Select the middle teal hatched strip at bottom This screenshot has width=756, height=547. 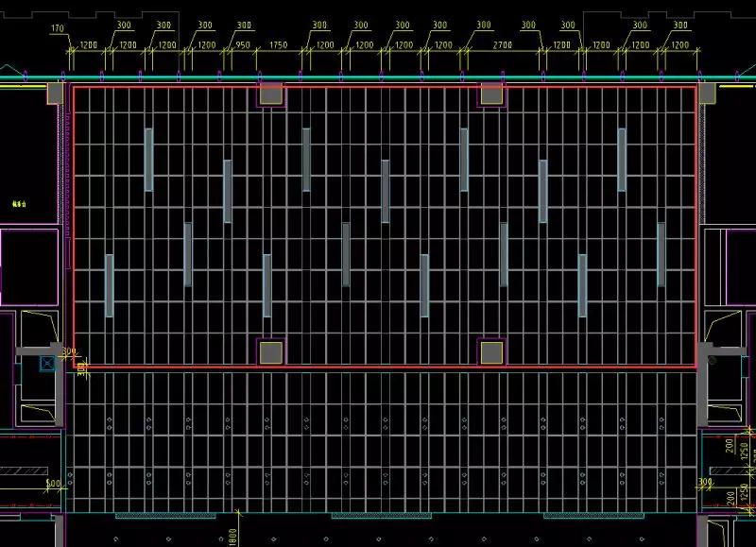pos(382,516)
